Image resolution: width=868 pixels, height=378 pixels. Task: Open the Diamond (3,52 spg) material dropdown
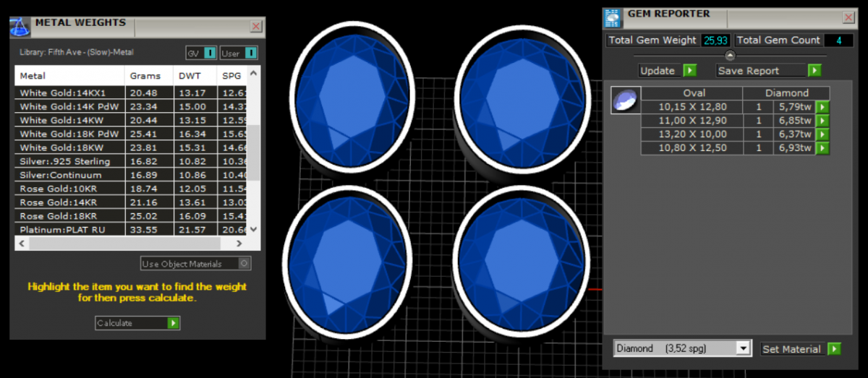743,348
